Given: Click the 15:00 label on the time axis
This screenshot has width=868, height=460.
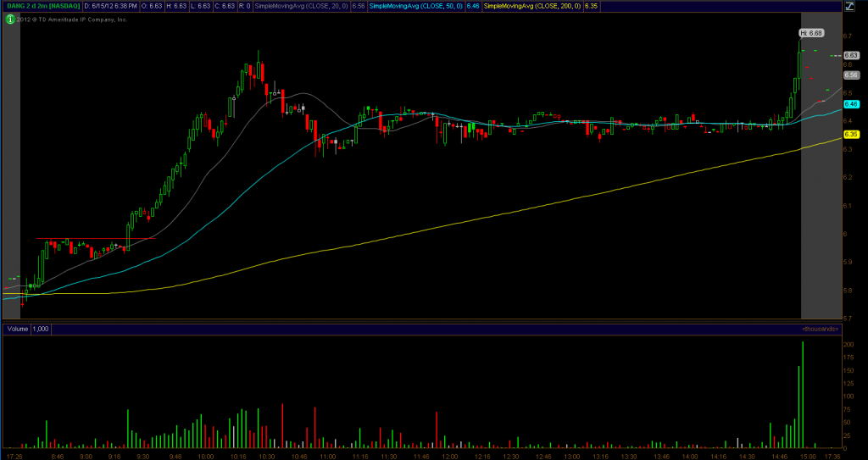Looking at the screenshot, I should point(808,456).
